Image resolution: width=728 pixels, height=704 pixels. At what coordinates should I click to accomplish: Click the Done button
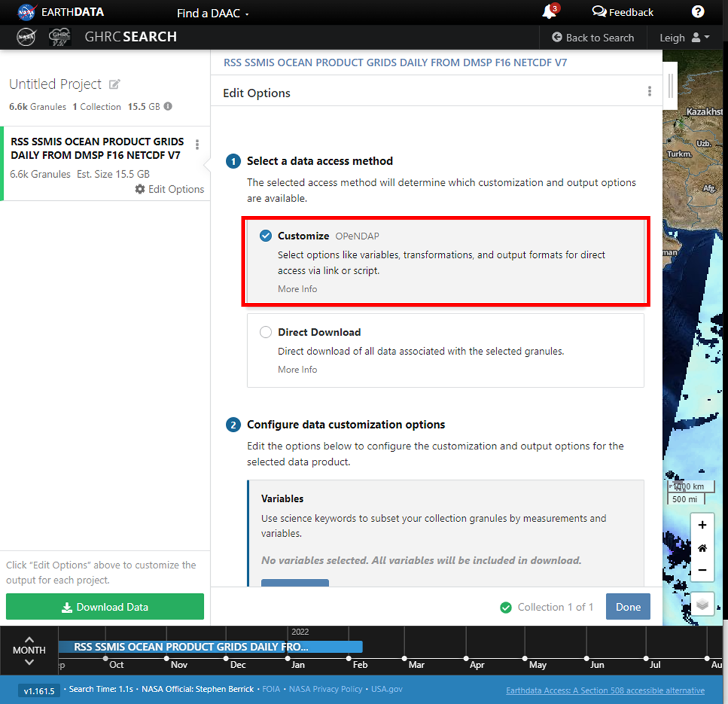(627, 606)
